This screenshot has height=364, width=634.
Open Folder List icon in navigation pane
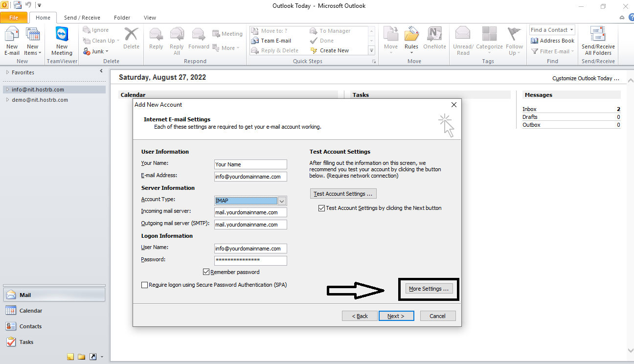click(x=81, y=357)
